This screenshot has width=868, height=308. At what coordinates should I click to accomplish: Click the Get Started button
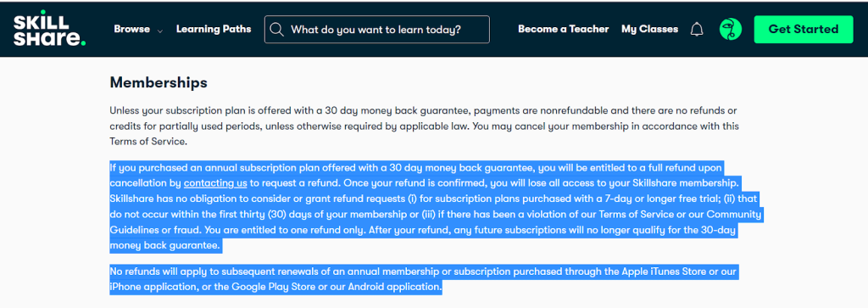coord(804,30)
